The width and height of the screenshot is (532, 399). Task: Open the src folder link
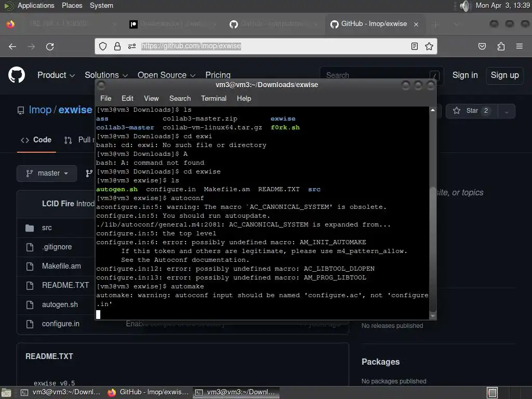tap(47, 228)
